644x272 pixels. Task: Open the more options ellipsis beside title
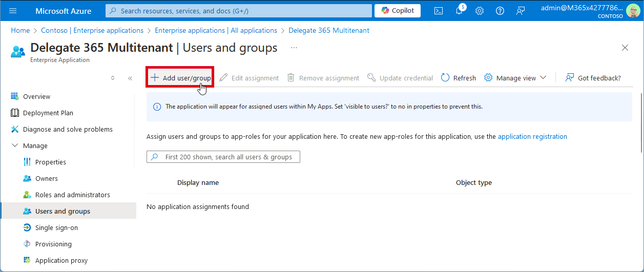pyautogui.click(x=294, y=48)
